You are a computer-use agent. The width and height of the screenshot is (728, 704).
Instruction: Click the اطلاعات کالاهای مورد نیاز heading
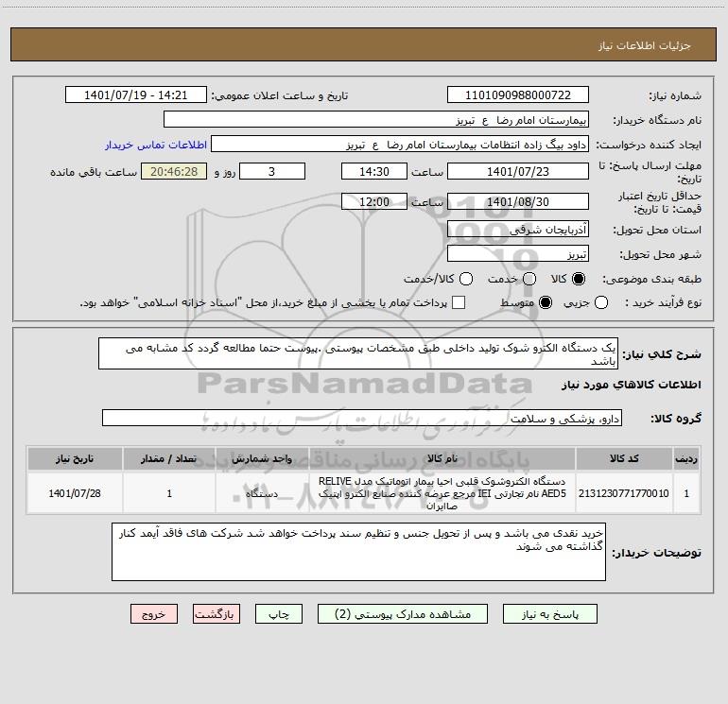click(x=631, y=385)
